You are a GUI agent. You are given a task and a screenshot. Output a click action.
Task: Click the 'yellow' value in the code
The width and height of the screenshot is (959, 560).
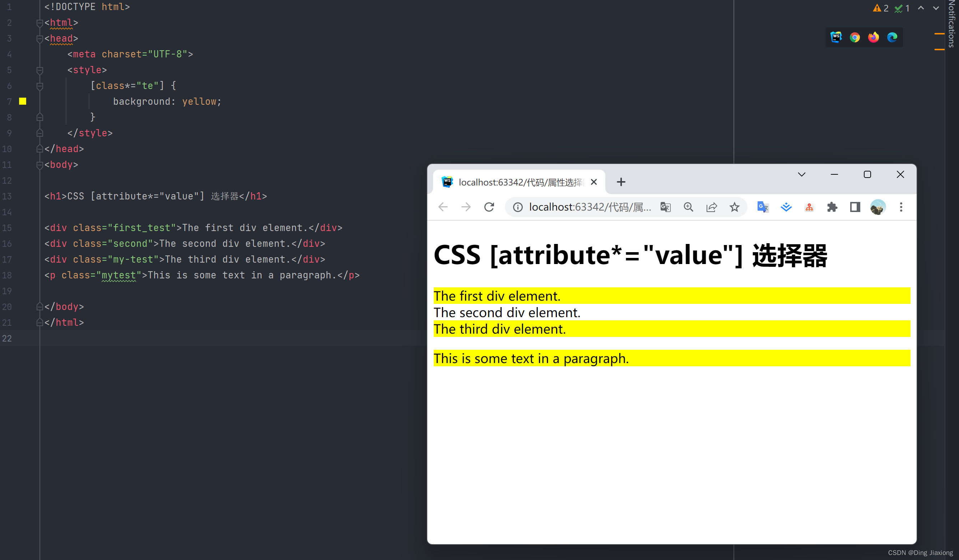click(199, 102)
